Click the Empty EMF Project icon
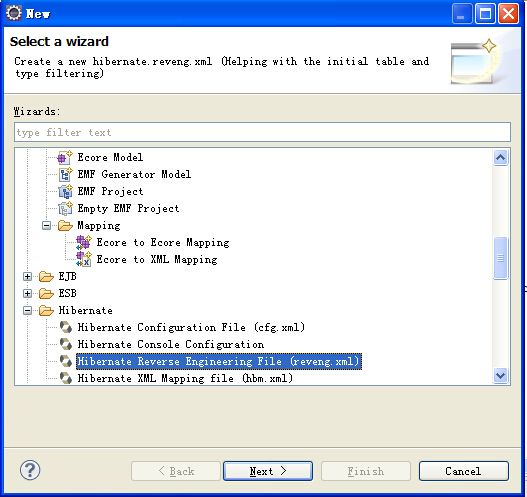Screen dimensions: 527x497 click(65, 208)
